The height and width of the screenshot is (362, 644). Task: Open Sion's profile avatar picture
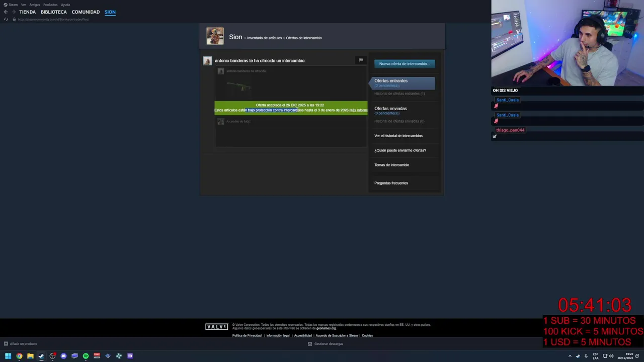click(x=215, y=36)
